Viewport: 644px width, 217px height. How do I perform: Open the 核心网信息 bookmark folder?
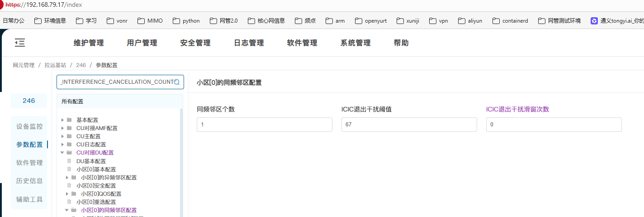click(266, 21)
